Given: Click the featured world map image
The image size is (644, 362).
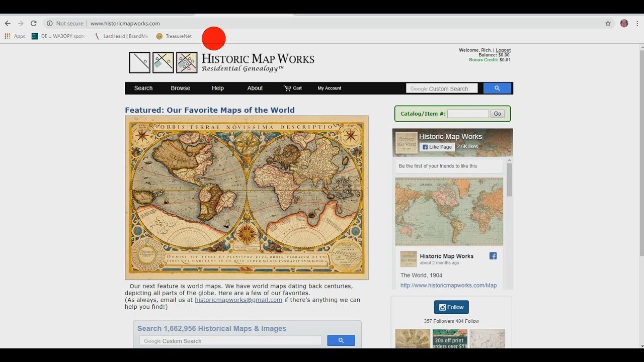Looking at the screenshot, I should [247, 198].
